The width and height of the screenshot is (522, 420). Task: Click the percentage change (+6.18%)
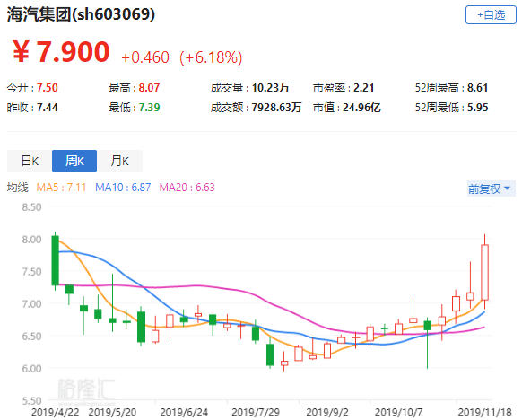coord(211,57)
